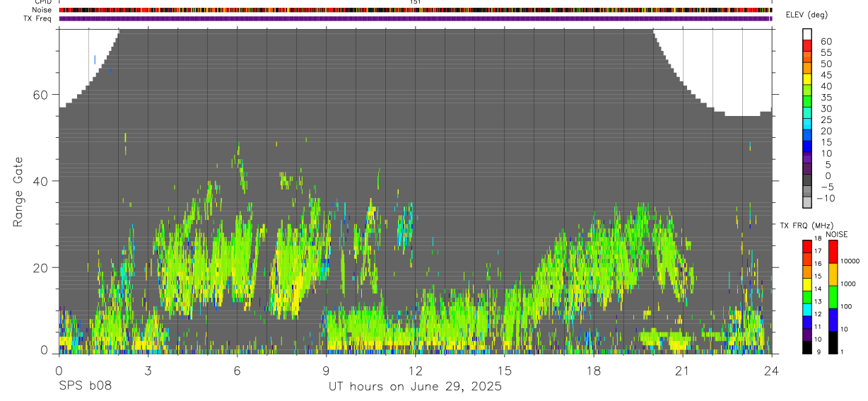The image size is (868, 401).
Task: Select the 'SPS b08' radar beam label
Action: point(85,386)
